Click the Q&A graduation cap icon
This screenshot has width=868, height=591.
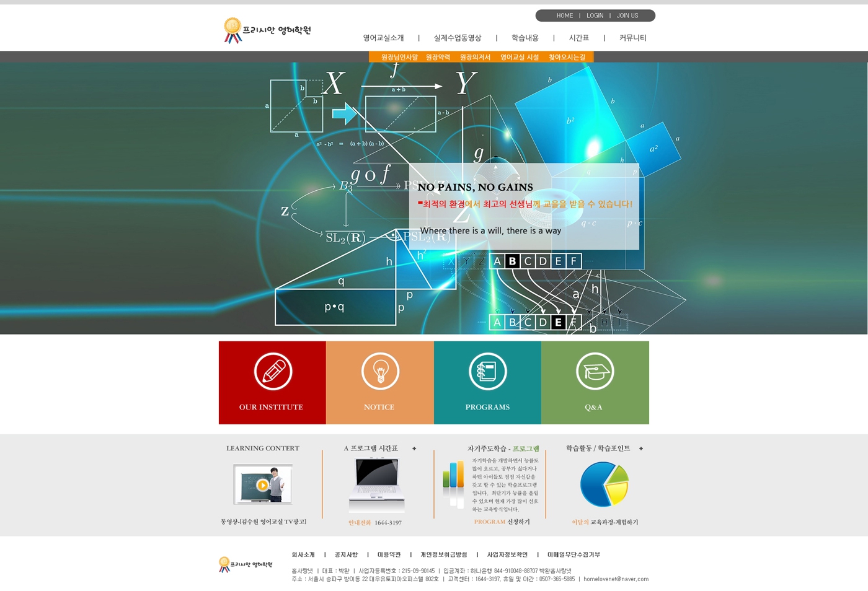point(595,371)
